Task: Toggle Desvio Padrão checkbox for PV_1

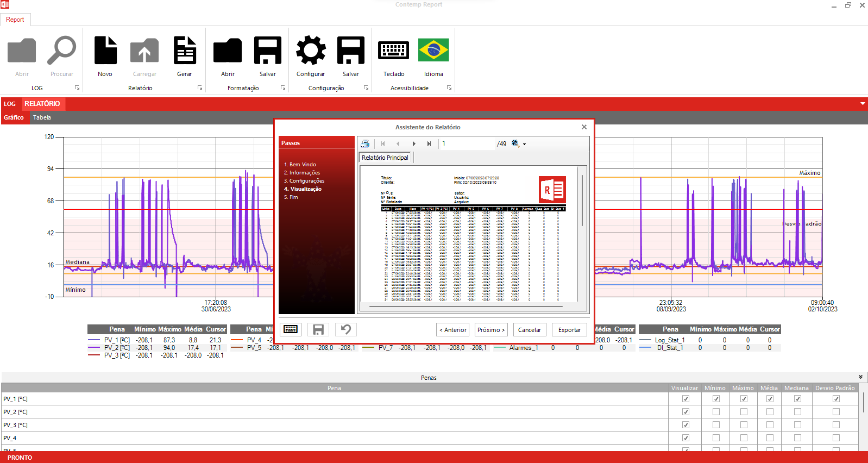Action: 836,399
